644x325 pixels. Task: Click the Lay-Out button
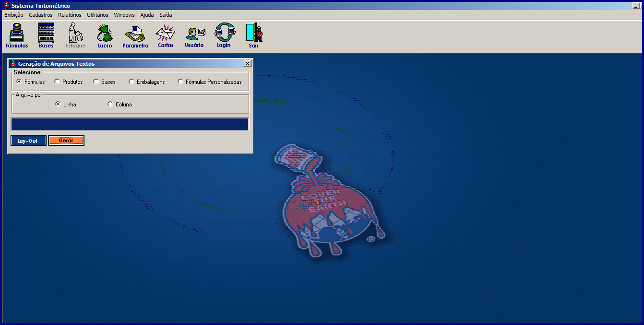coord(28,140)
